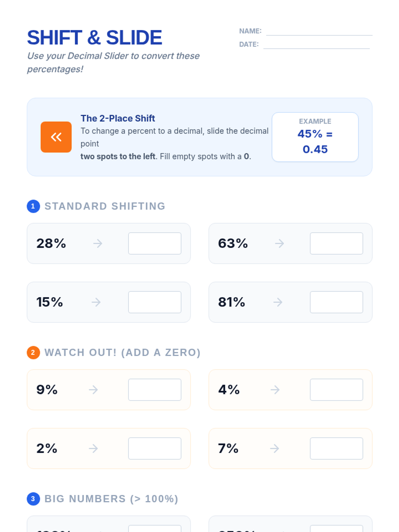Viewport: 399px width, 532px height.
Task: Click the answer box for 9%
Action: coord(155,390)
